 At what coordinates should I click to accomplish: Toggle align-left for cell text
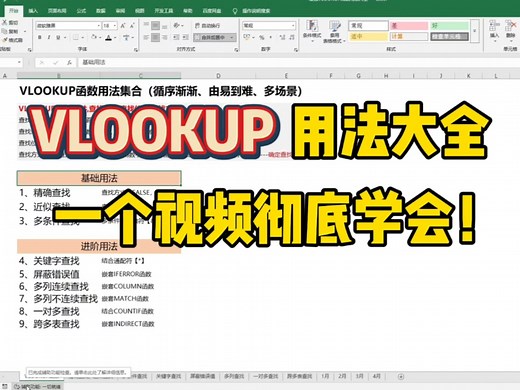pyautogui.click(x=146, y=37)
